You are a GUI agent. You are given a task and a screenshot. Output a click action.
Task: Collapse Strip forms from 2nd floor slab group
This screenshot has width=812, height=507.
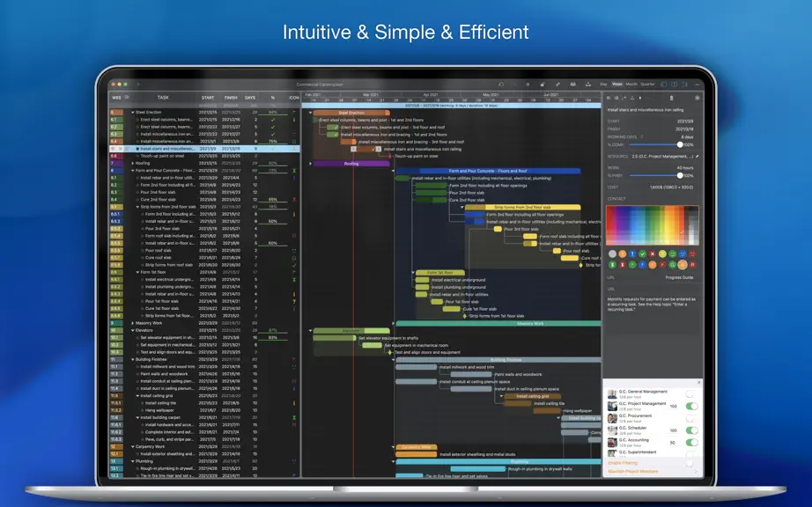pyautogui.click(x=137, y=207)
